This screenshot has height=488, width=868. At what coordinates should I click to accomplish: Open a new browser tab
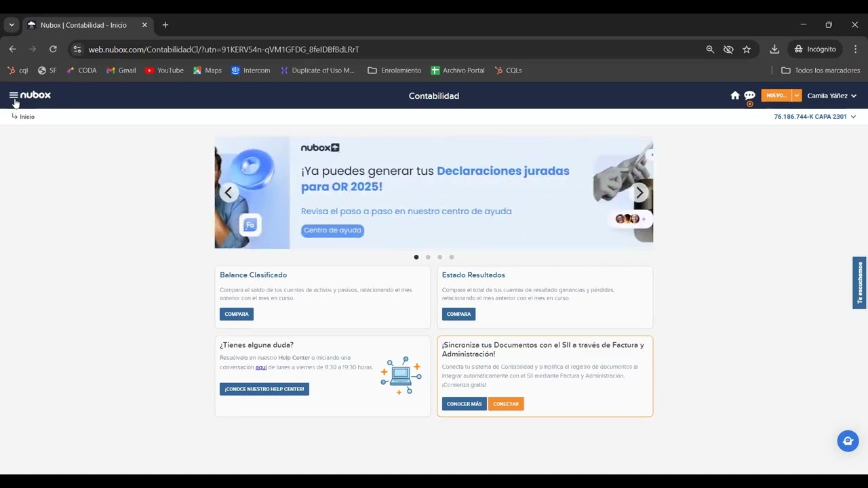coord(165,25)
